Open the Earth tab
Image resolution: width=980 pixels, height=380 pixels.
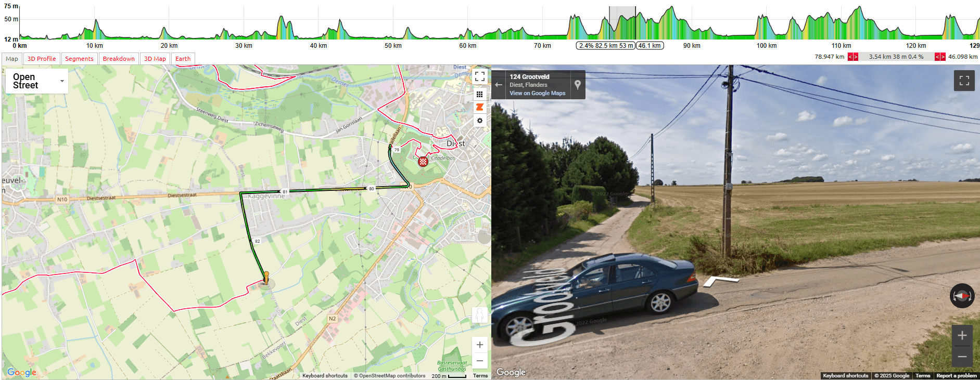click(183, 59)
